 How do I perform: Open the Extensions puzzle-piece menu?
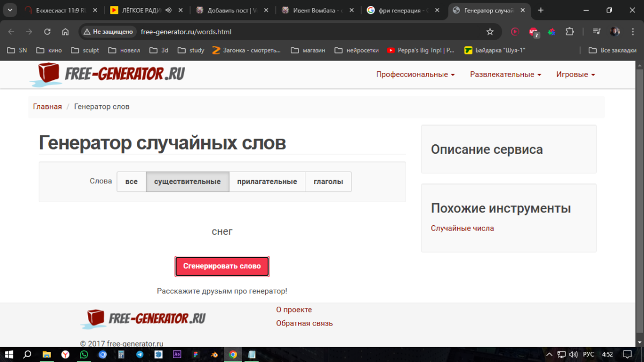pyautogui.click(x=570, y=32)
